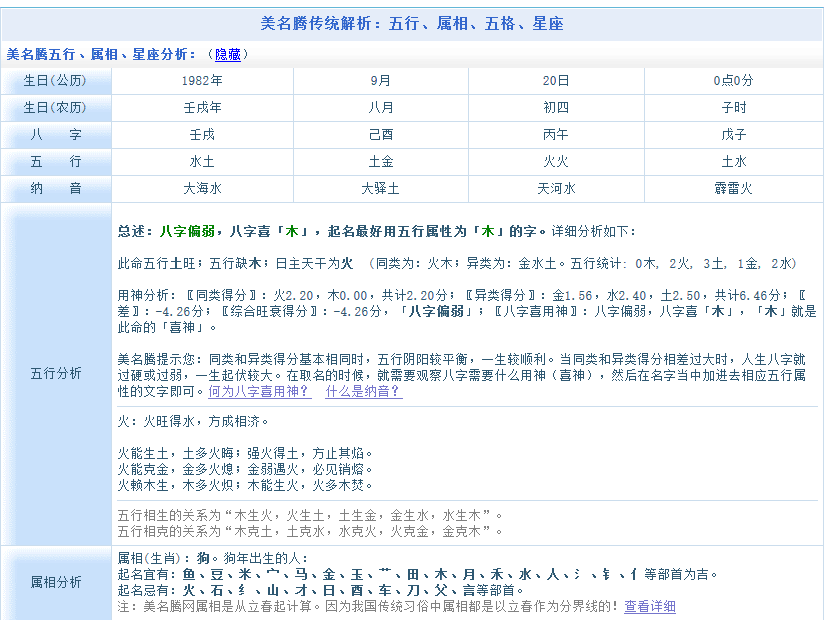Select the 生日(公历) row label

click(x=55, y=81)
